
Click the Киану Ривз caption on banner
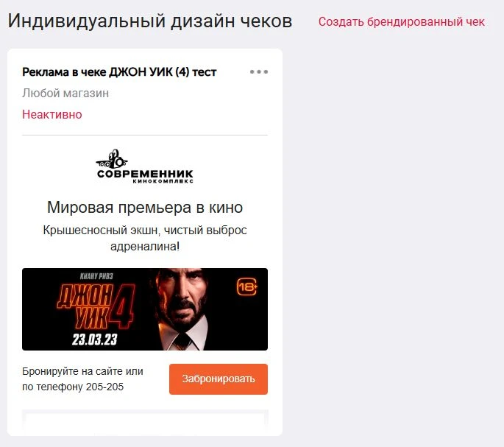pyautogui.click(x=96, y=276)
